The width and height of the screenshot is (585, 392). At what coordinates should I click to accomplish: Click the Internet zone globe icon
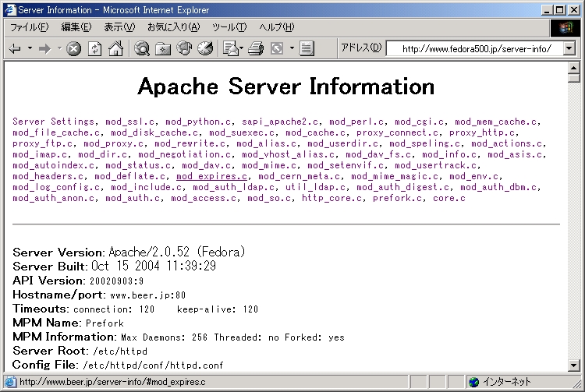[473, 382]
